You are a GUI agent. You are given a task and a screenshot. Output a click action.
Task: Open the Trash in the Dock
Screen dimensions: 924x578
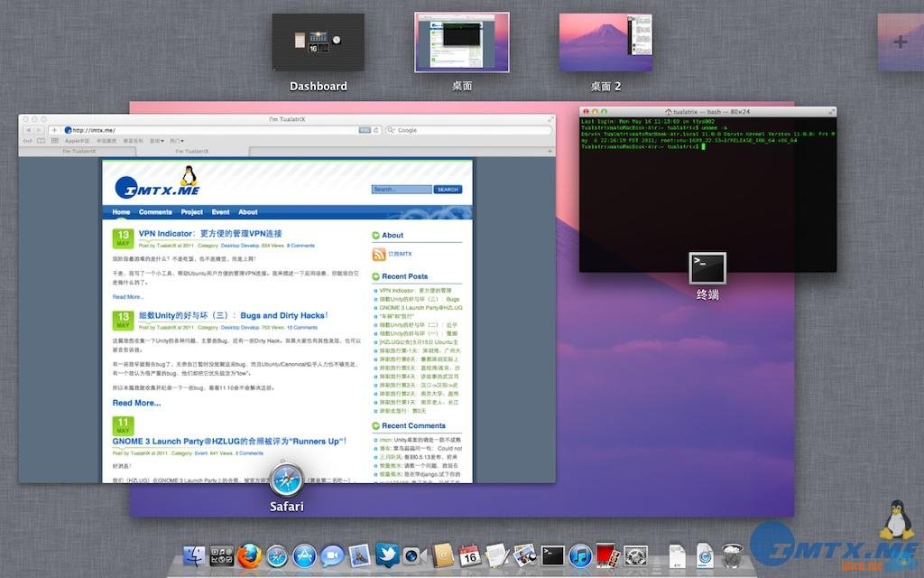click(x=733, y=555)
